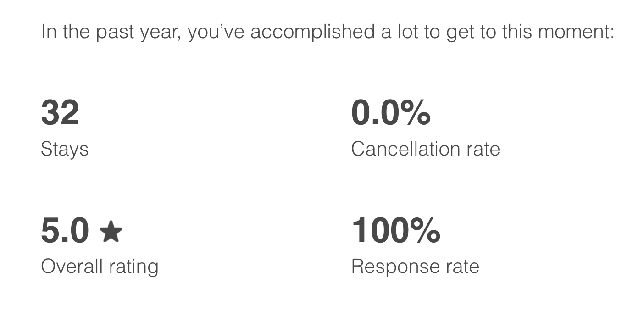Click the Stays label
The image size is (644, 311).
65,149
